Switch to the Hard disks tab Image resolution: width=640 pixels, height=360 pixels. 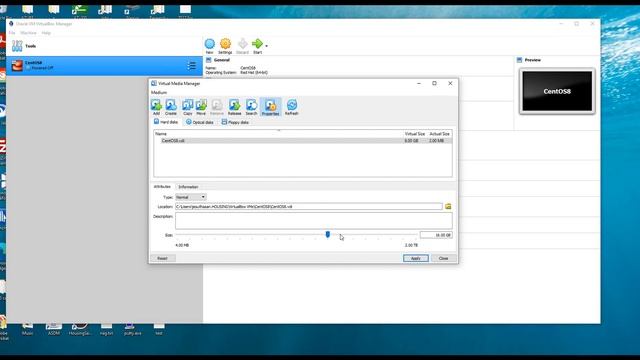click(166, 122)
